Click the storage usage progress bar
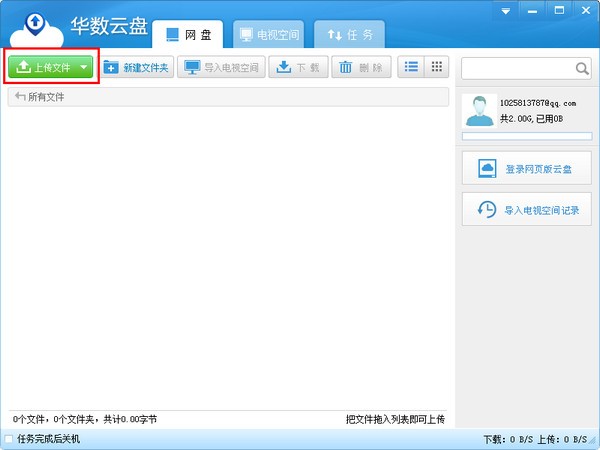 [x=526, y=137]
